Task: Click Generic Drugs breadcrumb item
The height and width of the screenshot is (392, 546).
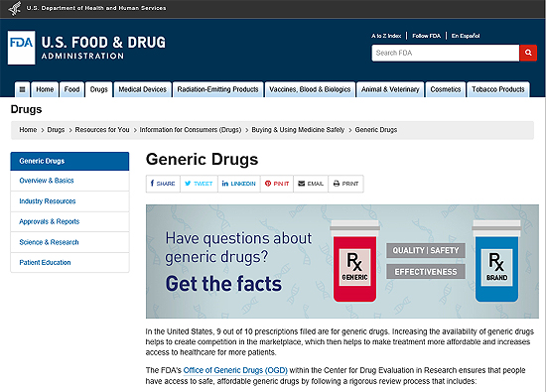Action: [376, 129]
